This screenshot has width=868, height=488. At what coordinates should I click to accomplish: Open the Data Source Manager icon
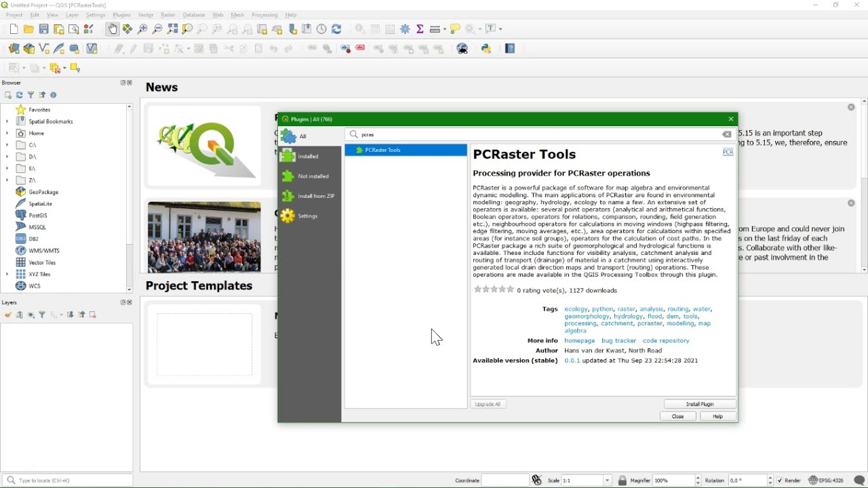(x=14, y=49)
